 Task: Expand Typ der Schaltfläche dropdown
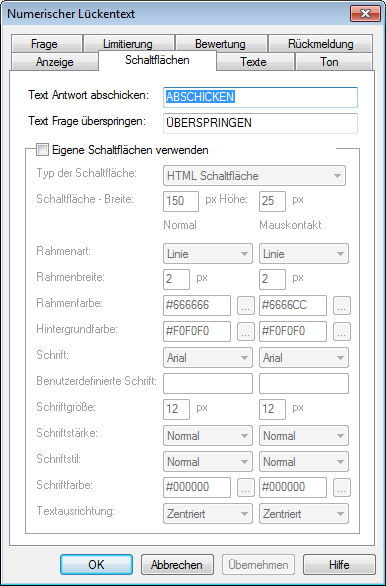[x=254, y=176]
